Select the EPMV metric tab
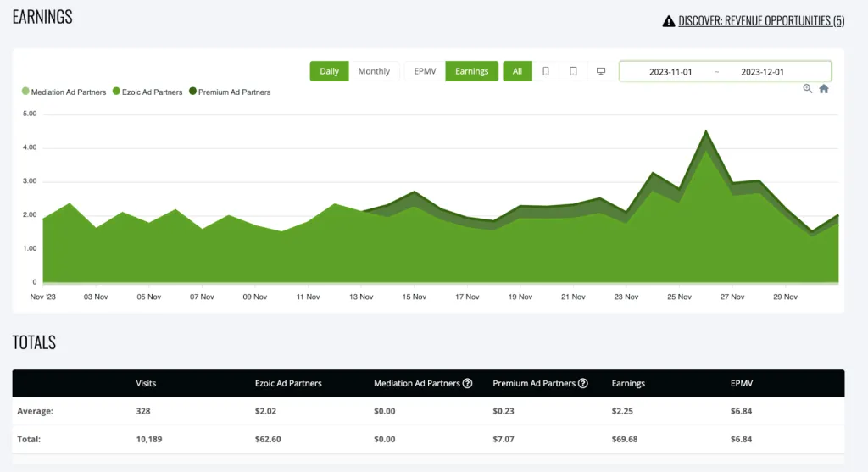 [x=425, y=71]
